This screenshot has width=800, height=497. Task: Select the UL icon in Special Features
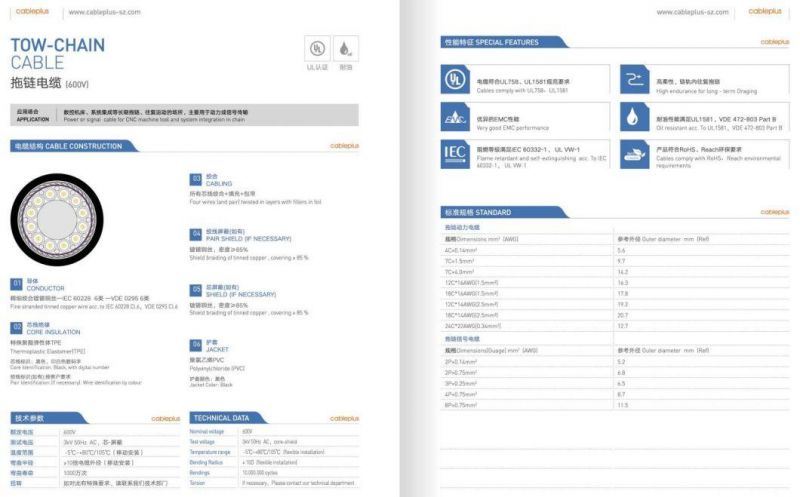point(455,79)
